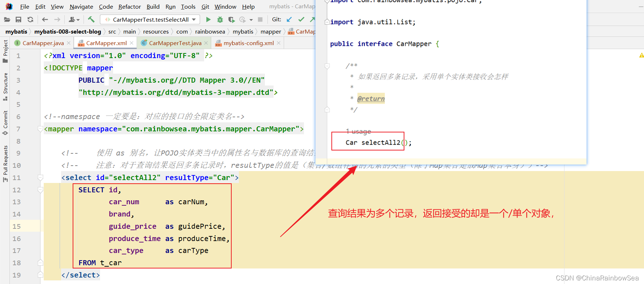This screenshot has width=644, height=284.
Task: Navigate back with left arrow icon
Action: click(x=45, y=19)
